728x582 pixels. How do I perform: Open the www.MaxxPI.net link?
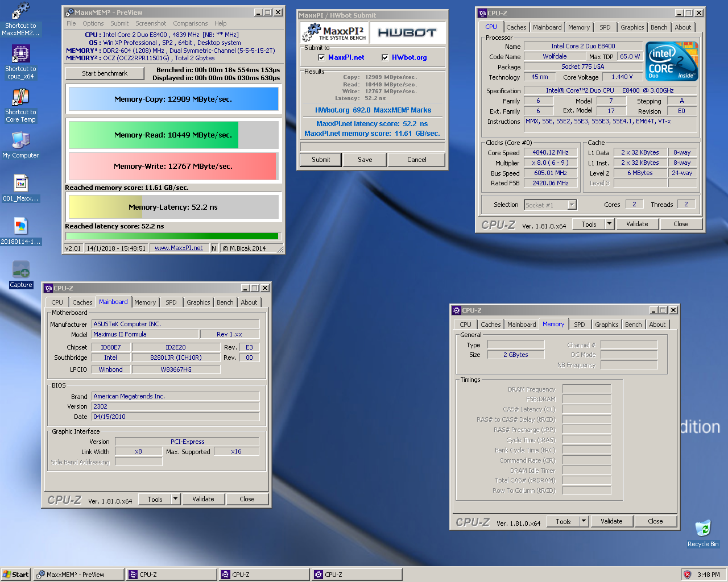click(179, 248)
